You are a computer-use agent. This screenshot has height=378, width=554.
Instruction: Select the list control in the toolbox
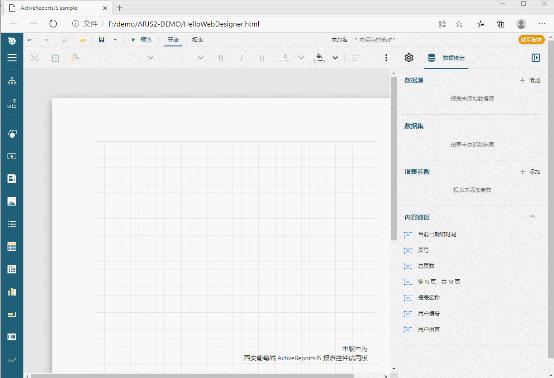pyautogui.click(x=12, y=224)
